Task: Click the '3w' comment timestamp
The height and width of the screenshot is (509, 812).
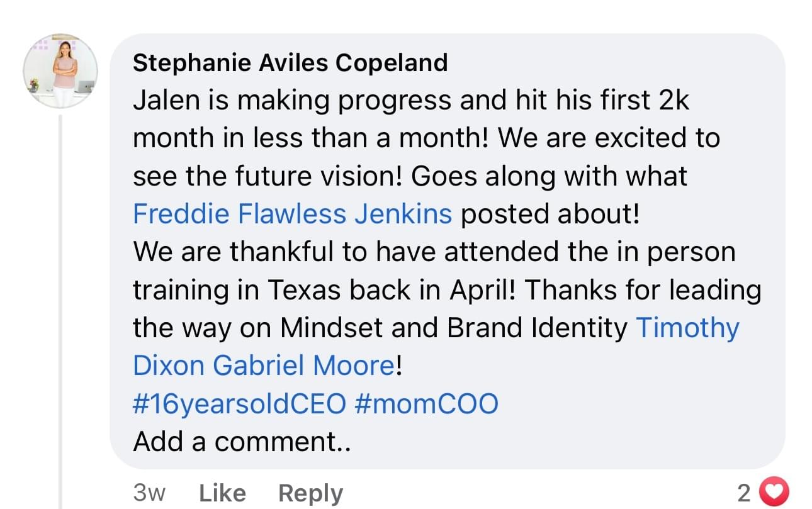Action: click(149, 493)
